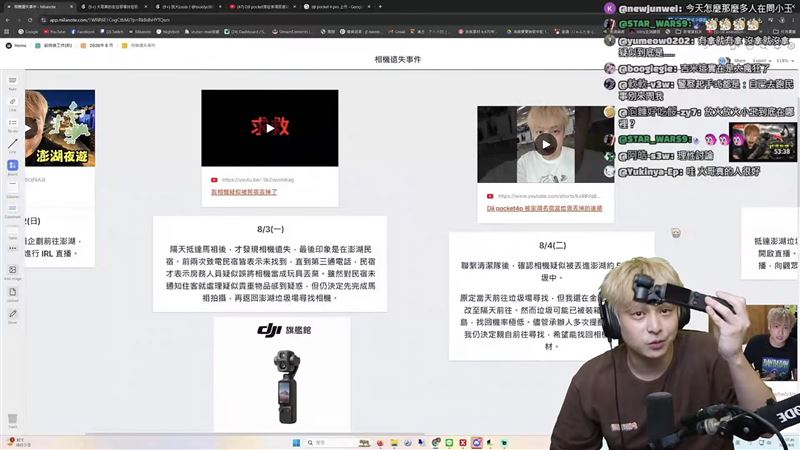Viewport: 800px width, 450px height.
Task: Open the 澎湖夜遊 video thumbnail
Action: 60,128
